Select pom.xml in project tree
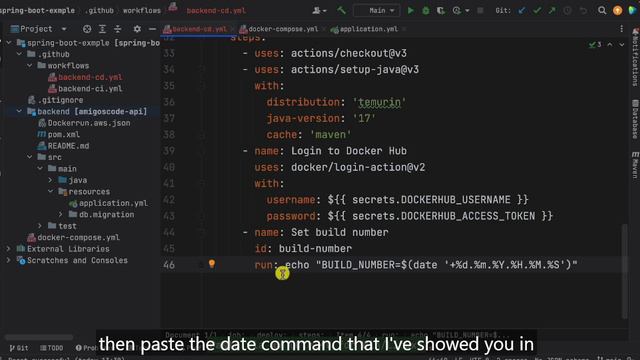 point(64,134)
